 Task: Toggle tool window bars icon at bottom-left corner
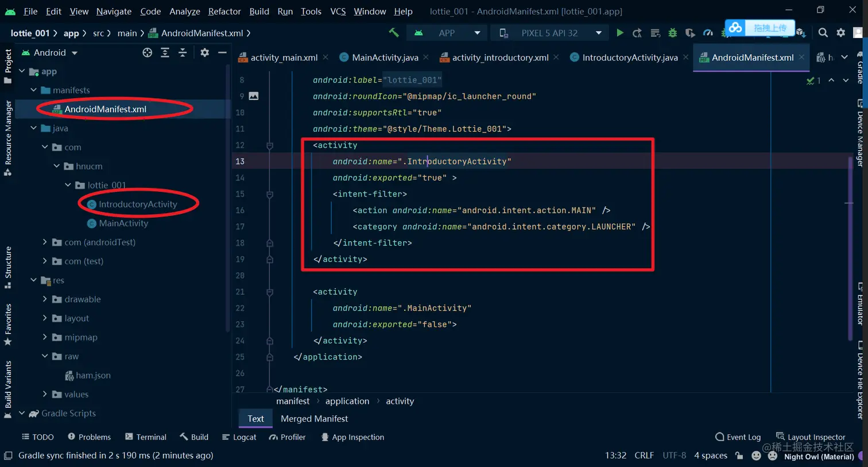tap(7, 456)
